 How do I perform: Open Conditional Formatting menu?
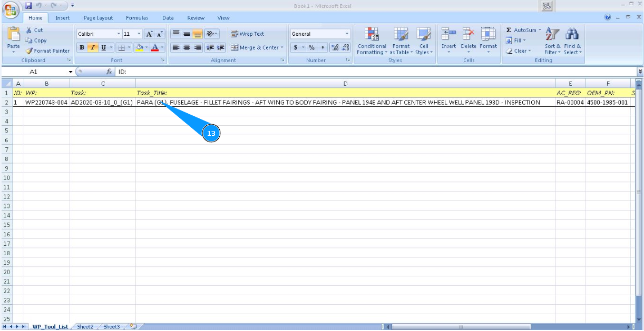click(x=372, y=41)
